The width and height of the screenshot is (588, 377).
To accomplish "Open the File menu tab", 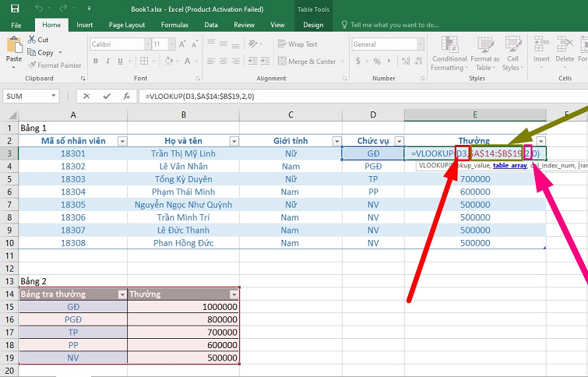I will 16,25.
